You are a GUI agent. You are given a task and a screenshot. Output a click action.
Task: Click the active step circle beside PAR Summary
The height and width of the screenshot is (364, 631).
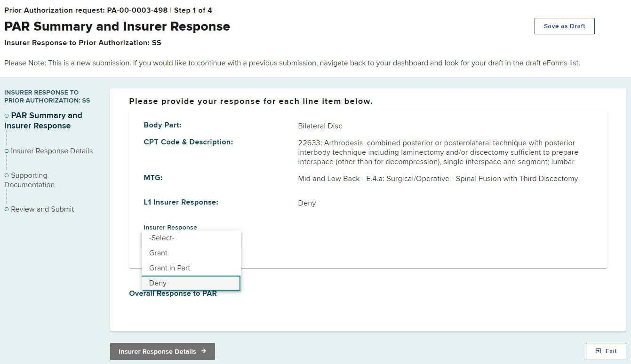[7, 116]
